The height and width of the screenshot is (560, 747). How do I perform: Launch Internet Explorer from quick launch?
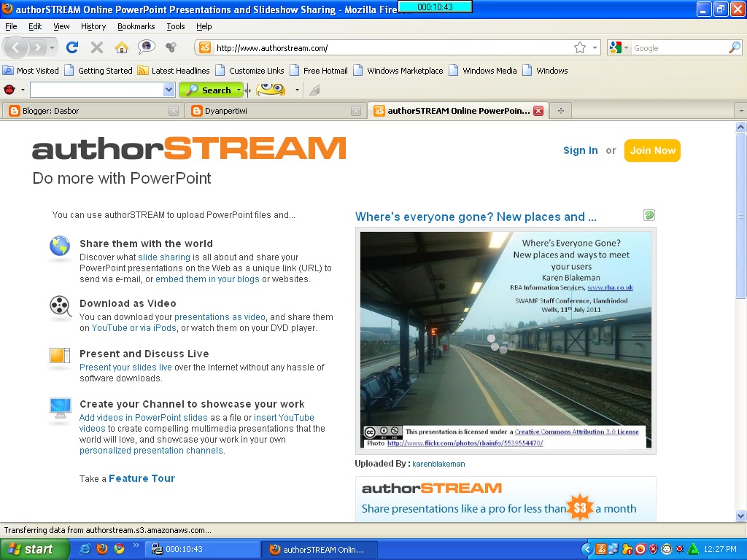85,549
